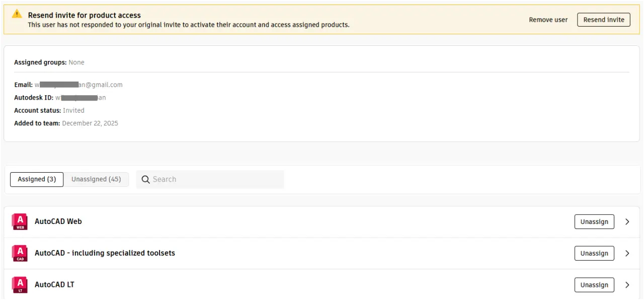Click the AutoCAD specialized toolsets product icon
The width and height of the screenshot is (644, 300).
click(20, 253)
